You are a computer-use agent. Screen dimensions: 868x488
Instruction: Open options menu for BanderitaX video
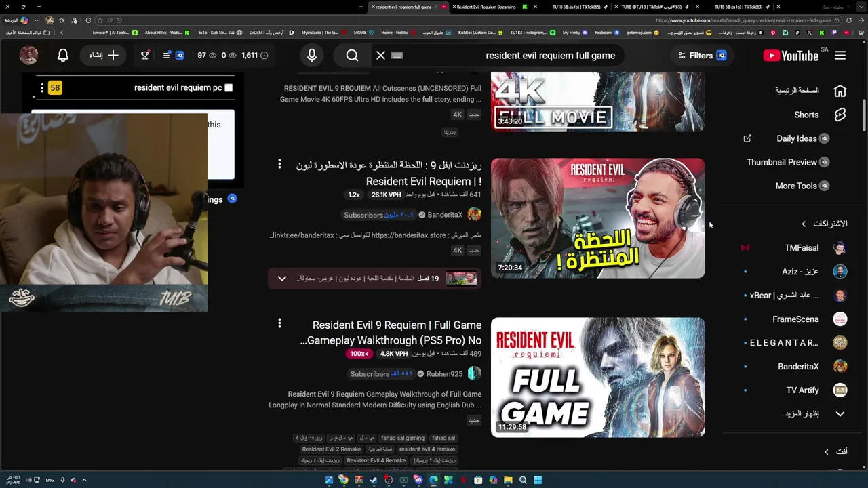(x=279, y=165)
